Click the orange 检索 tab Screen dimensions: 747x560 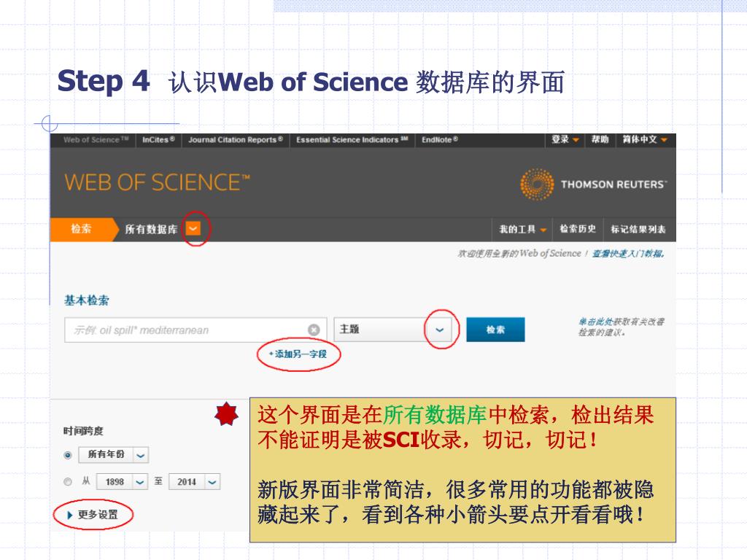[82, 229]
